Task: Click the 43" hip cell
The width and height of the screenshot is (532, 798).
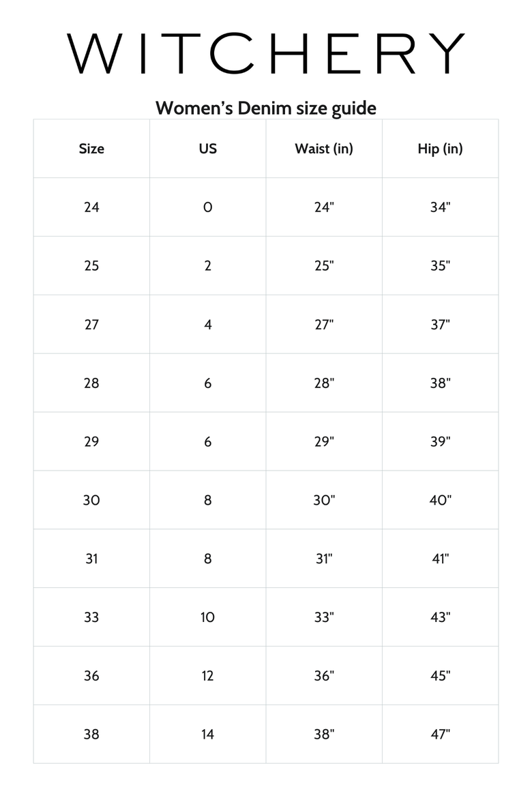Action: [x=441, y=617]
